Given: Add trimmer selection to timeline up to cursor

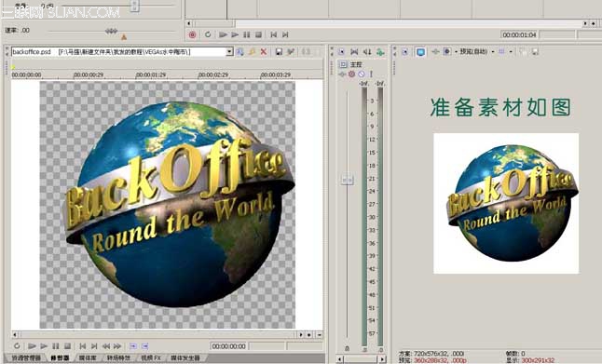Looking at the screenshot, I should click(x=144, y=346).
